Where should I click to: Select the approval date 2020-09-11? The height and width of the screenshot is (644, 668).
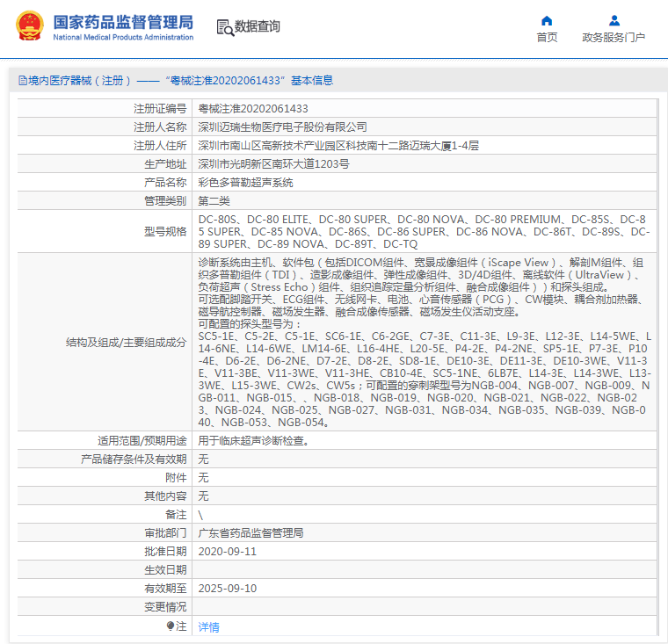[227, 552]
